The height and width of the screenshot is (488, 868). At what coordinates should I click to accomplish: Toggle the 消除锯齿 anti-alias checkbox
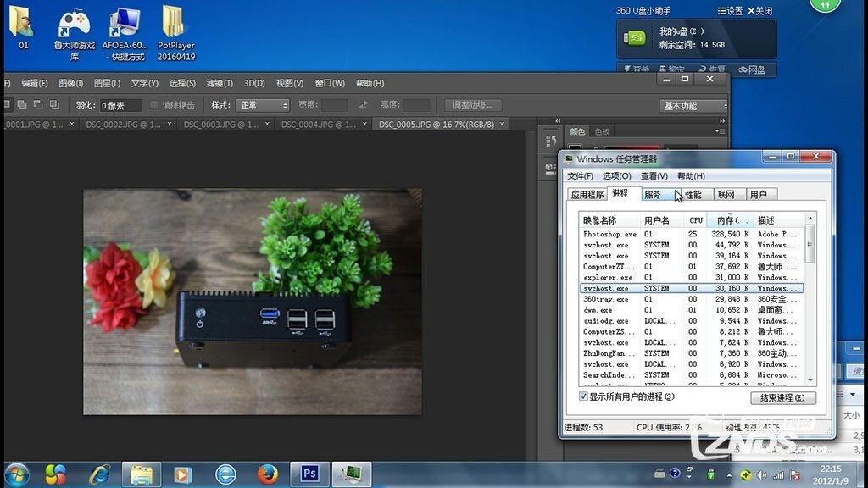(154, 104)
